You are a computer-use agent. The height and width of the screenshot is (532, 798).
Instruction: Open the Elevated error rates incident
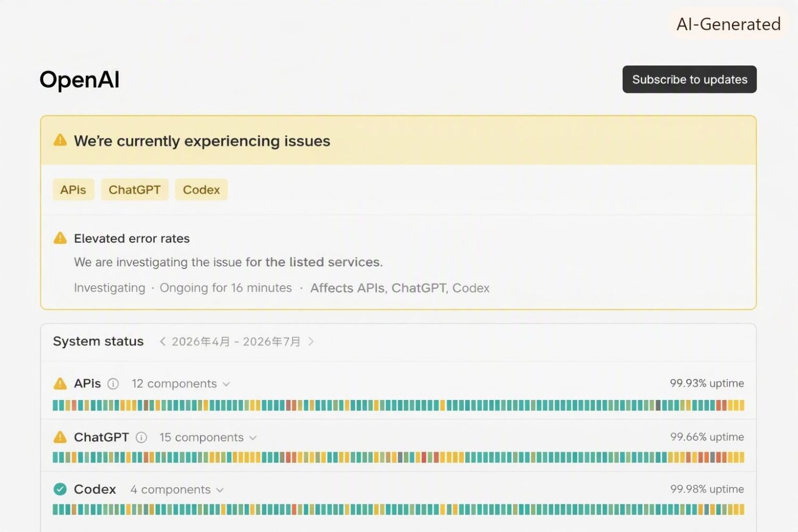click(132, 238)
